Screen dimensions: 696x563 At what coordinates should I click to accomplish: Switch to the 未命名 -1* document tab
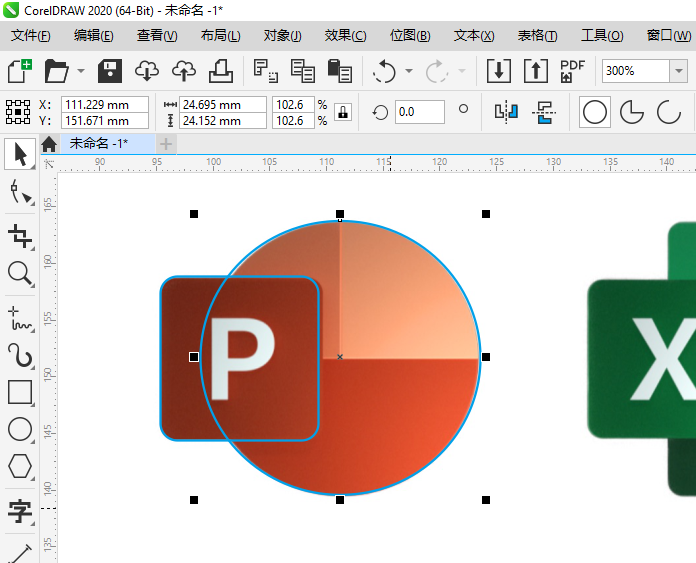pos(98,143)
